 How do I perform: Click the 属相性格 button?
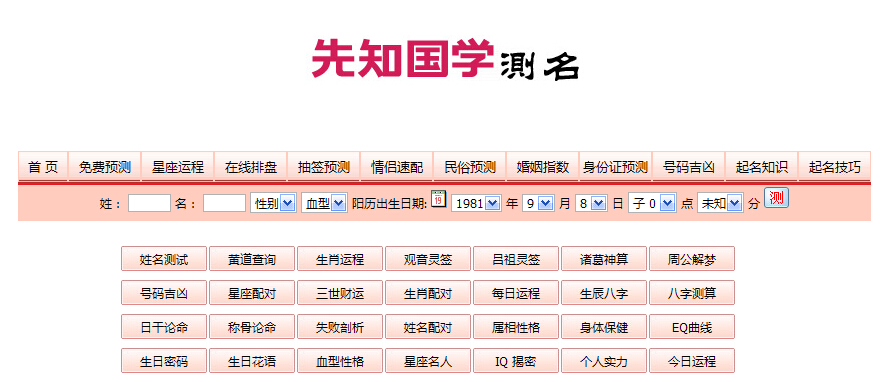(516, 327)
